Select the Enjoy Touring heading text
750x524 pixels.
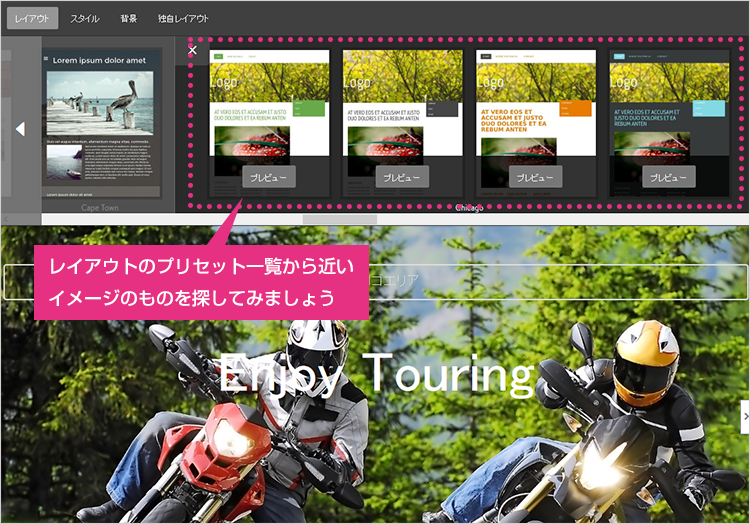[377, 374]
